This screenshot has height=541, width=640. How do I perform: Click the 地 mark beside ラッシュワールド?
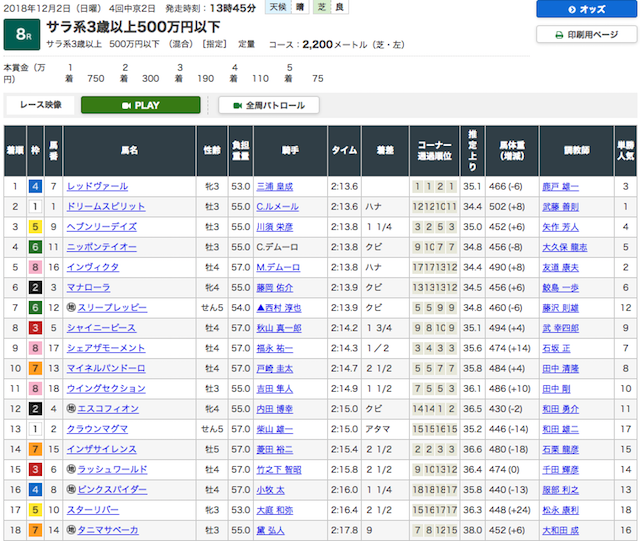pos(71,469)
